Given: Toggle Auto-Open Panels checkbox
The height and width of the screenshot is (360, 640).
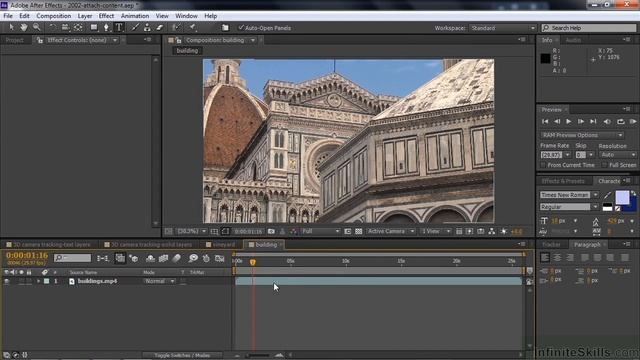Looking at the screenshot, I should (241, 27).
